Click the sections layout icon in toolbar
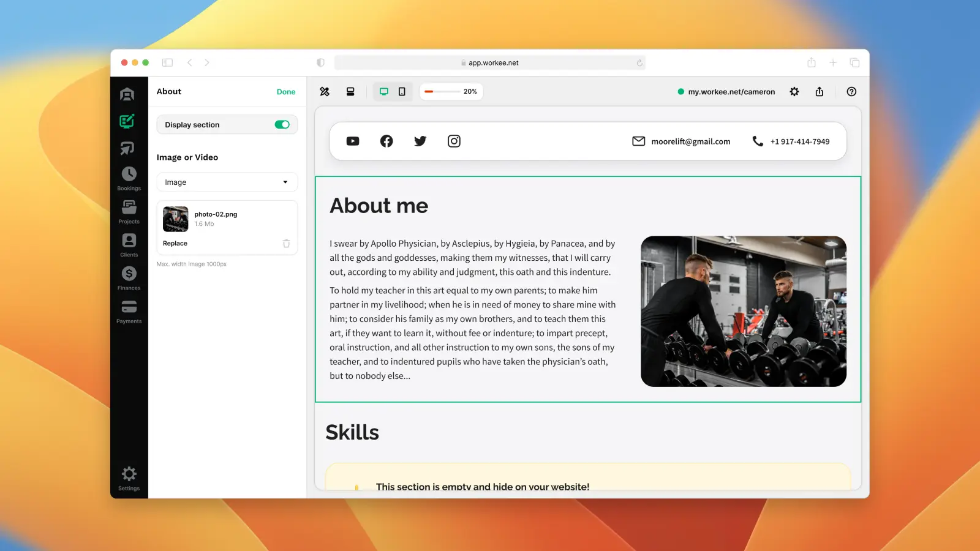 [350, 92]
